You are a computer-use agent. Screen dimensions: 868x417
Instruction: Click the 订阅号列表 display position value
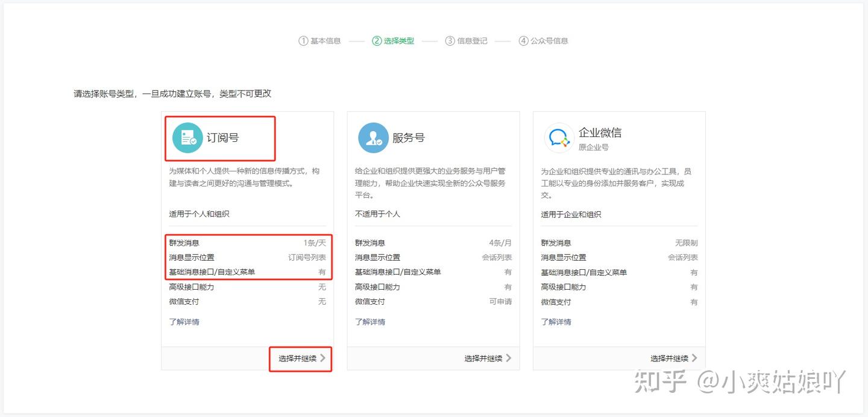(307, 257)
